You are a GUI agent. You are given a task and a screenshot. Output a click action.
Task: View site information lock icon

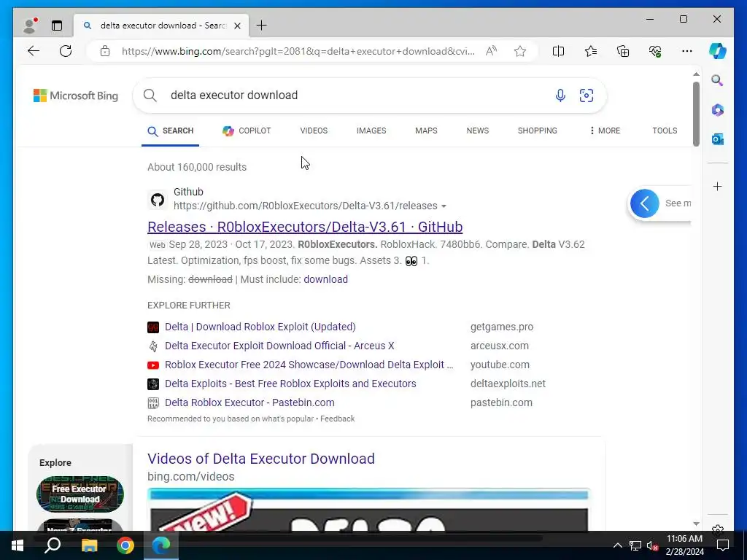pos(105,51)
